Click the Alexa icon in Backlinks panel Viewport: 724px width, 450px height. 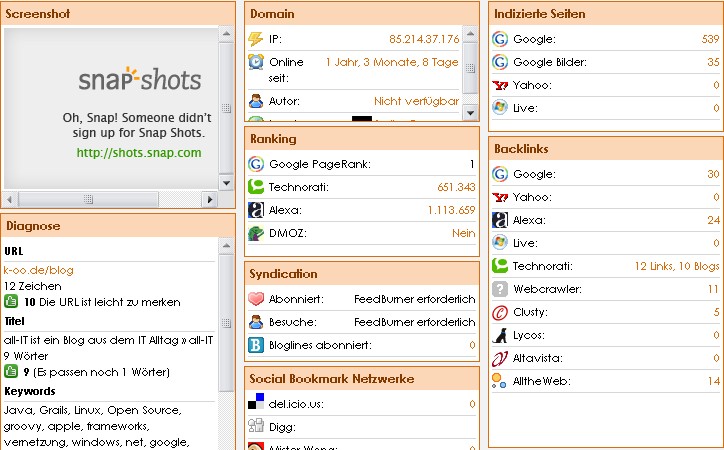coord(500,220)
